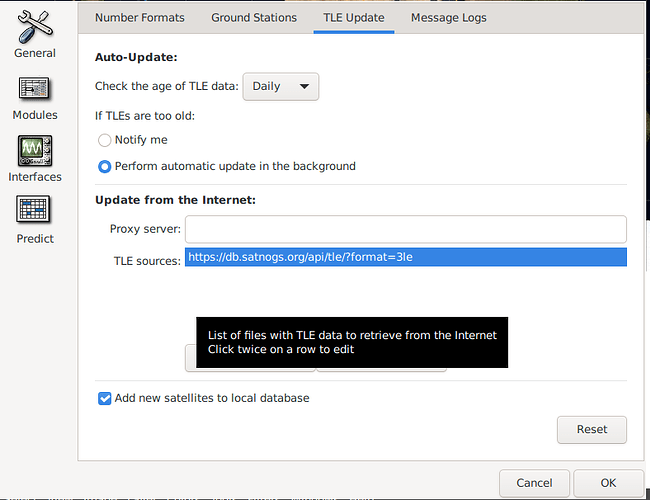The image size is (650, 500).
Task: Click the Reset button
Action: pyautogui.click(x=592, y=430)
